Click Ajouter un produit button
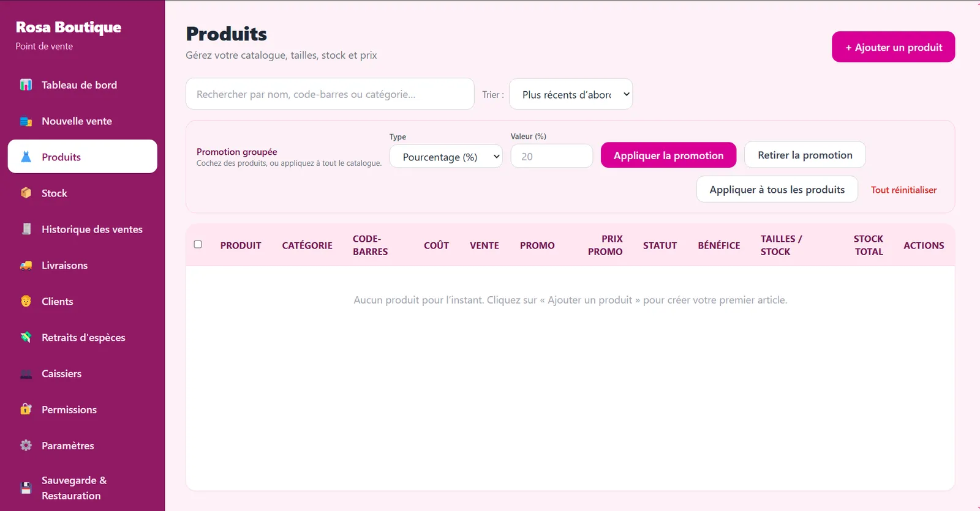The height and width of the screenshot is (511, 980). (x=893, y=47)
